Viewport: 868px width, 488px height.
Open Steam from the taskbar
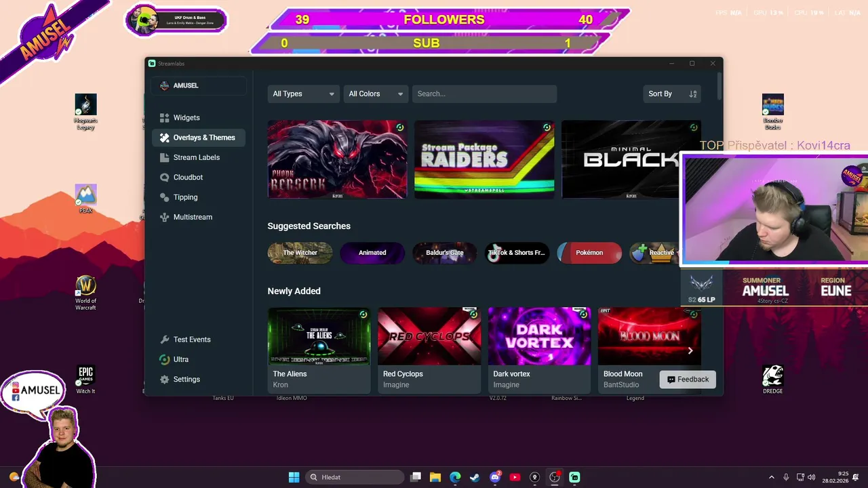click(475, 477)
